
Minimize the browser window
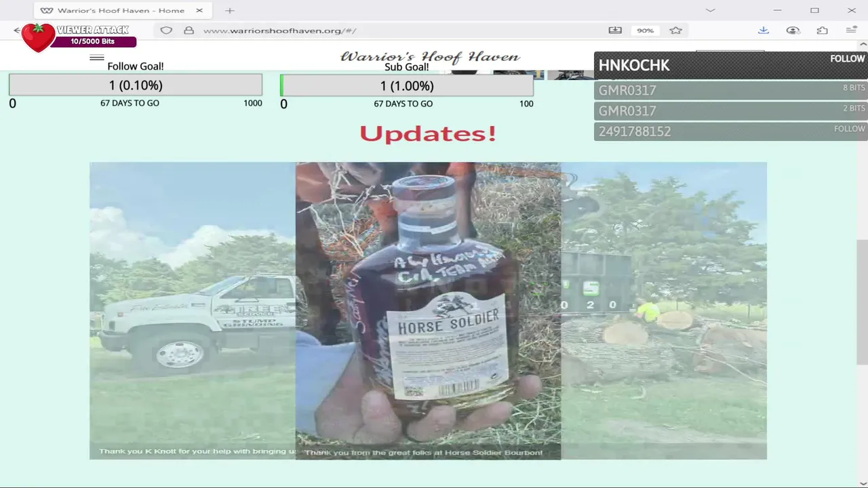pos(778,10)
